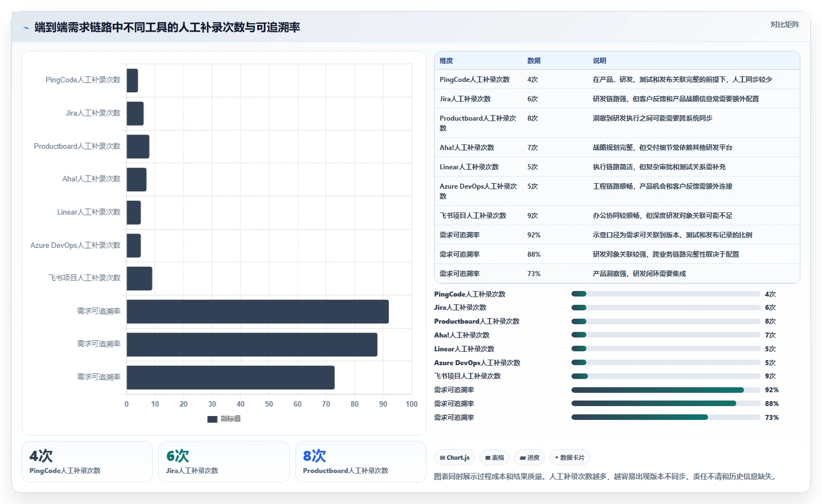Click the Linear bar in the bar chart

coord(134,212)
